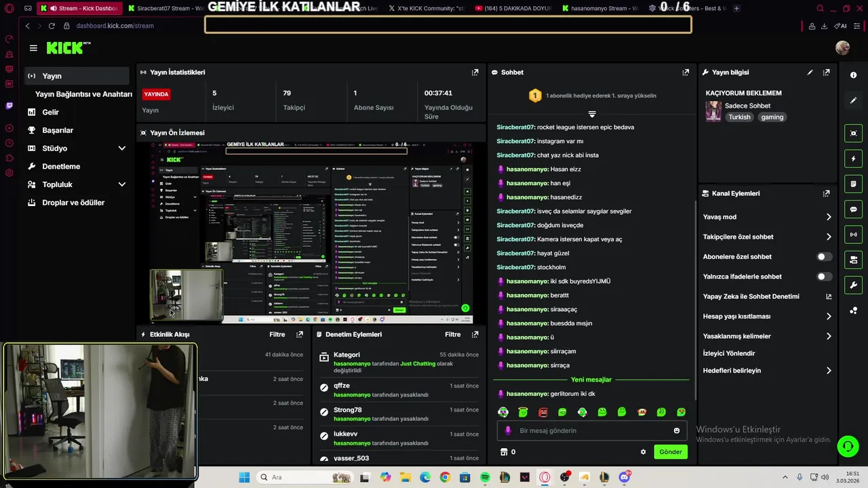Pop out the Etkinlik Akışı panel
The width and height of the screenshot is (868, 488).
[x=300, y=334]
